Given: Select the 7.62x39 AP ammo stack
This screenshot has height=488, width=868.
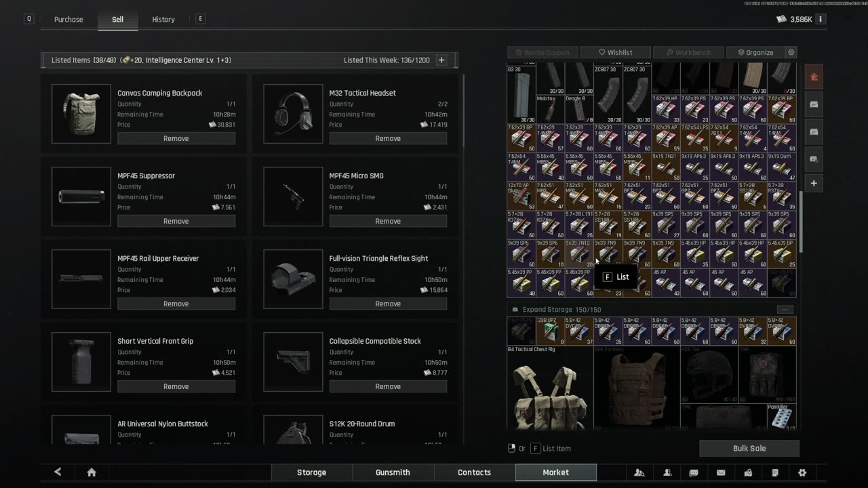Looking at the screenshot, I should (x=666, y=138).
